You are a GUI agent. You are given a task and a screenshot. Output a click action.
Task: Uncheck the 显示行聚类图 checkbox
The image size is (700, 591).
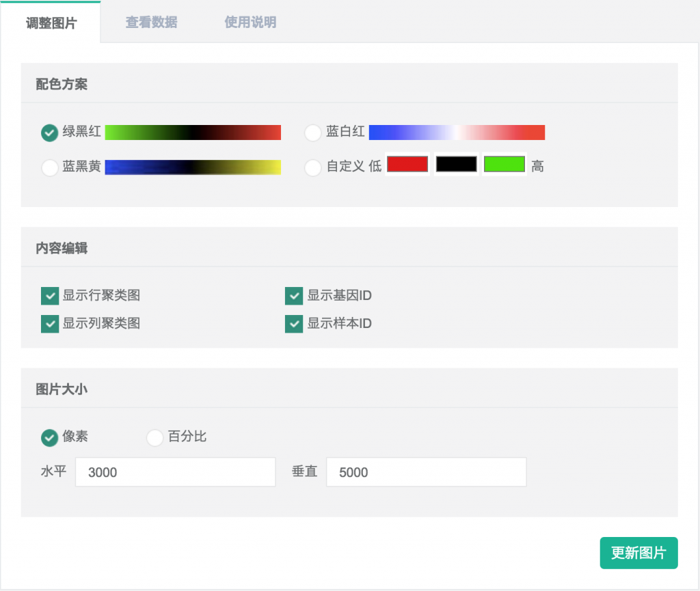(x=49, y=296)
